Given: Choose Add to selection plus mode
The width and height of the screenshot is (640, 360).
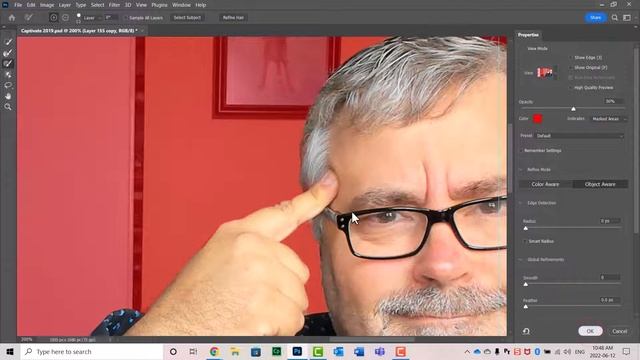Looking at the screenshot, I should click(53, 18).
